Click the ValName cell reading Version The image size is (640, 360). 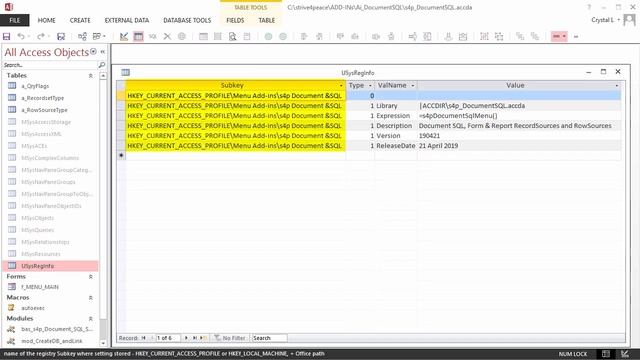396,136
